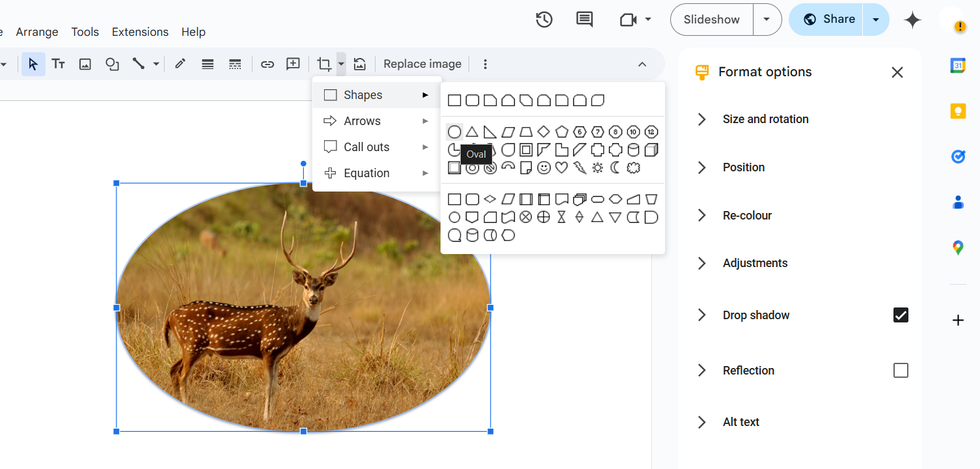Enable the Reflection checkbox
The image size is (980, 469).
901,371
